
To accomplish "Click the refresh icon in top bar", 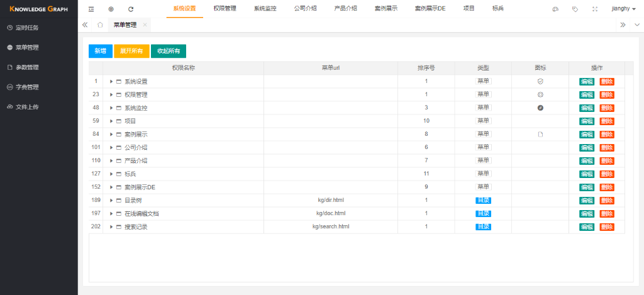I will point(131,9).
